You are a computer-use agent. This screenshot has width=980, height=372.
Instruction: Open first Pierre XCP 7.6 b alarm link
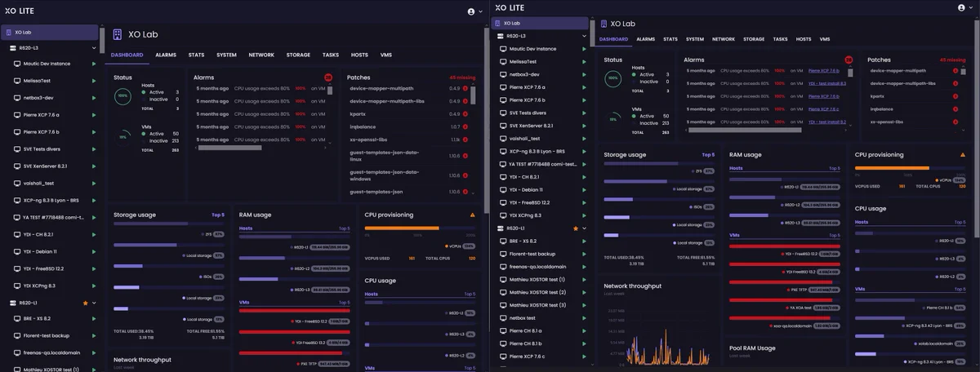(x=823, y=70)
